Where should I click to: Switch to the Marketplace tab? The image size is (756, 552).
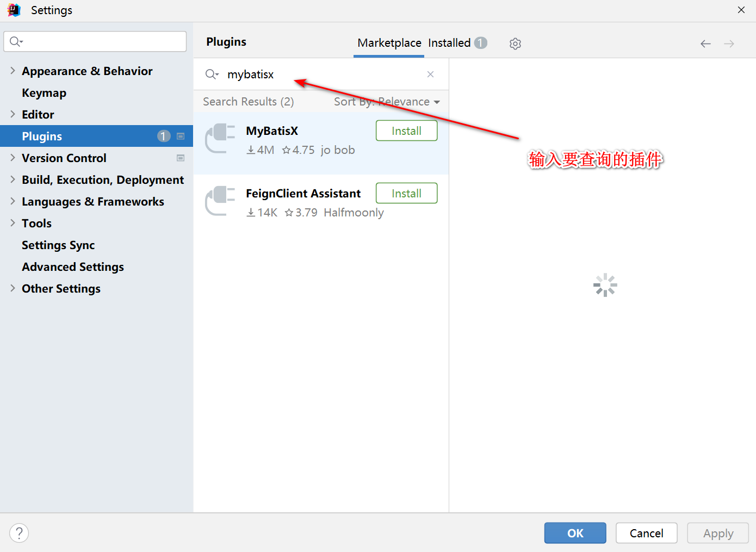click(x=389, y=43)
